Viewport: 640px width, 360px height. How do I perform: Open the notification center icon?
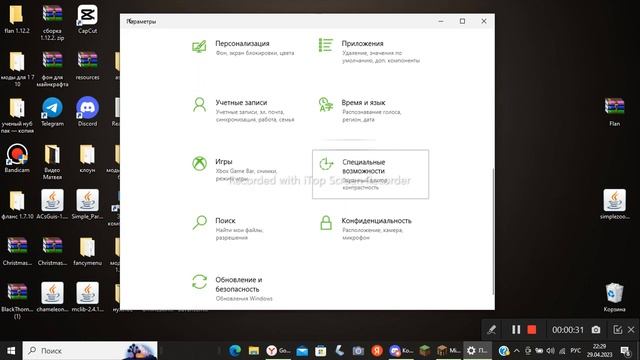coord(625,351)
